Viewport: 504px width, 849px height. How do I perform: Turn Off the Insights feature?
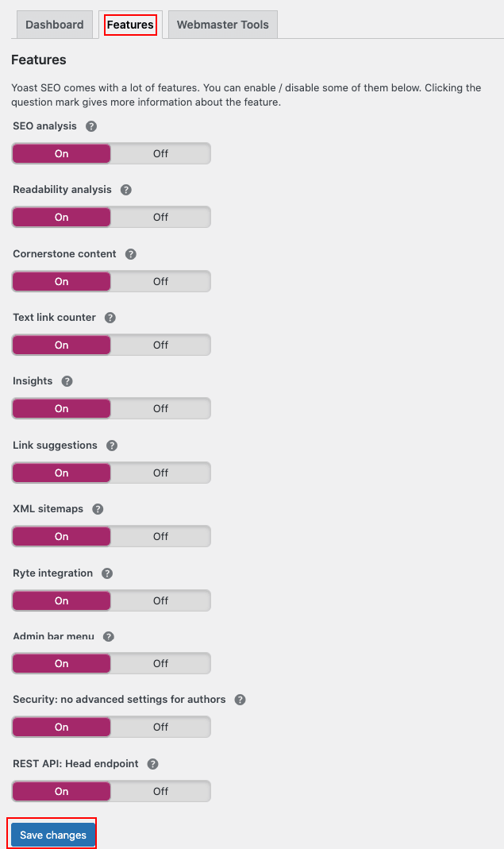click(x=160, y=409)
